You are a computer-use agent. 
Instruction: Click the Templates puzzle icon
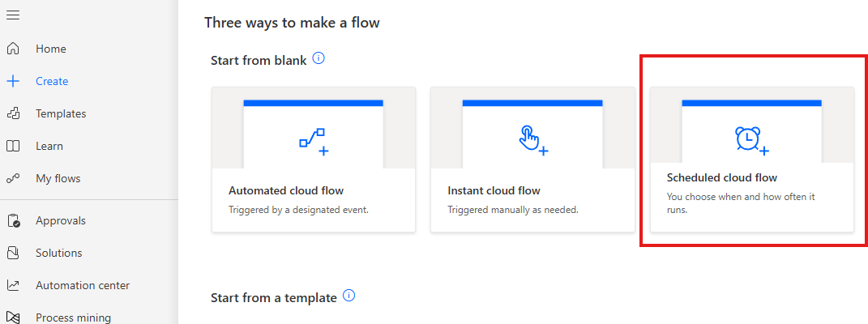[13, 114]
